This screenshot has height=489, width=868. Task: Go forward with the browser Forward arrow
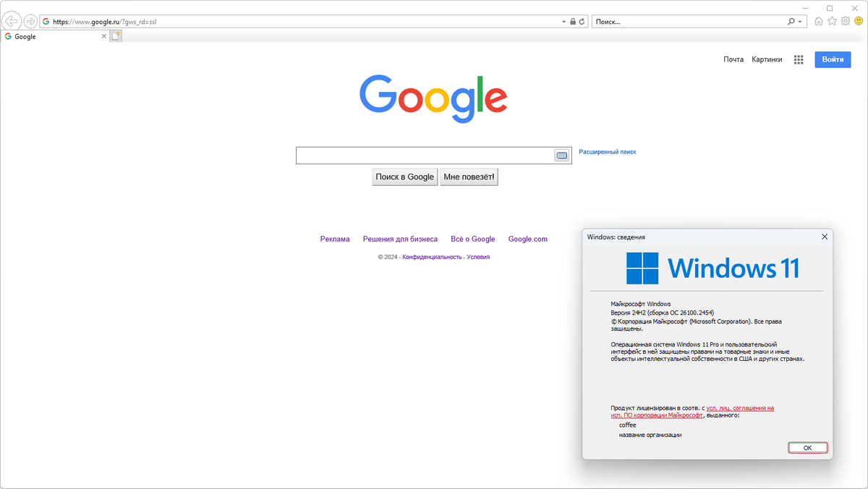click(x=30, y=21)
